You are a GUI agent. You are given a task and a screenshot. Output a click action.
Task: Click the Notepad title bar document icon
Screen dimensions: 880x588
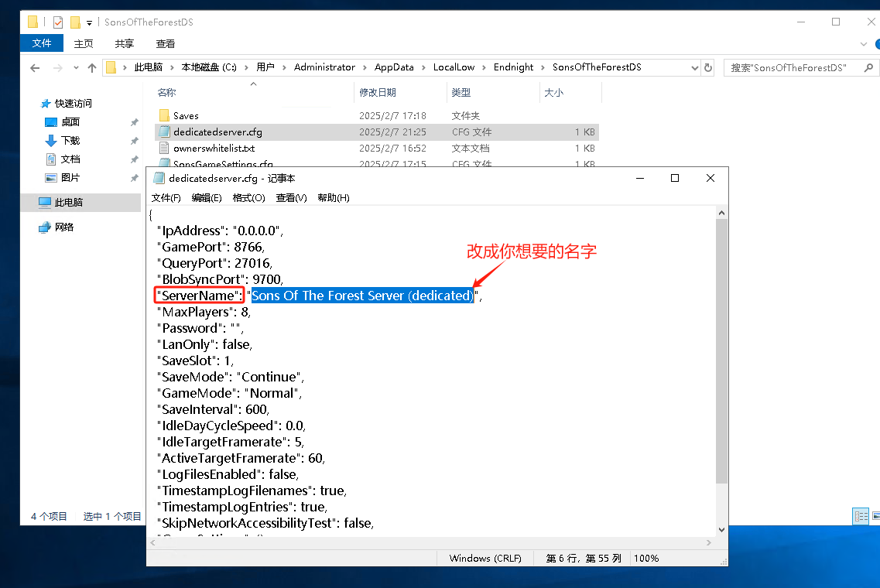coord(158,178)
